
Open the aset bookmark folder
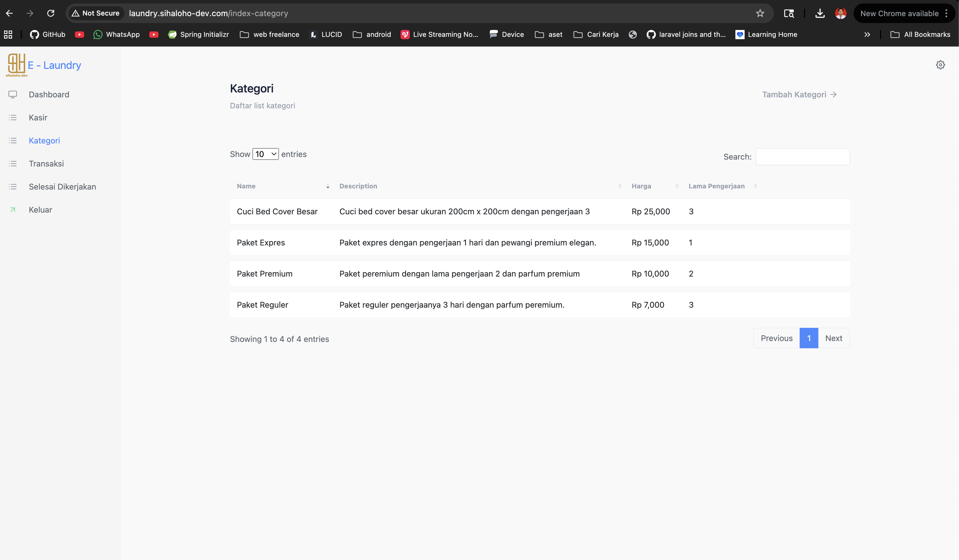point(548,35)
